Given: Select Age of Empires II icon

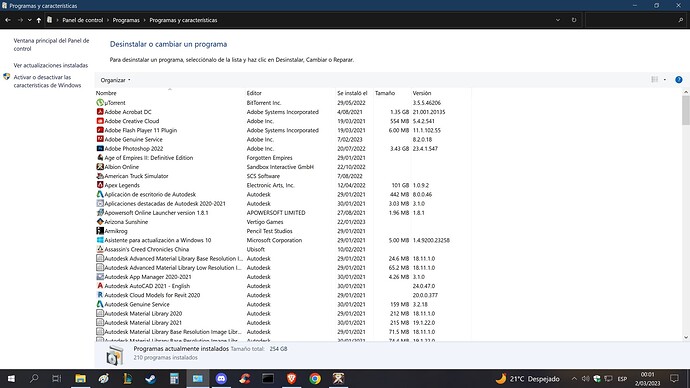Looking at the screenshot, I should click(x=100, y=157).
